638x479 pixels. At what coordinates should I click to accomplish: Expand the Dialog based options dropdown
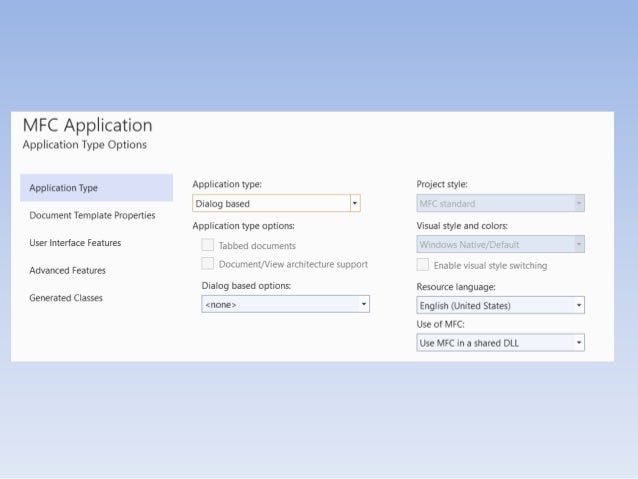coord(286,304)
